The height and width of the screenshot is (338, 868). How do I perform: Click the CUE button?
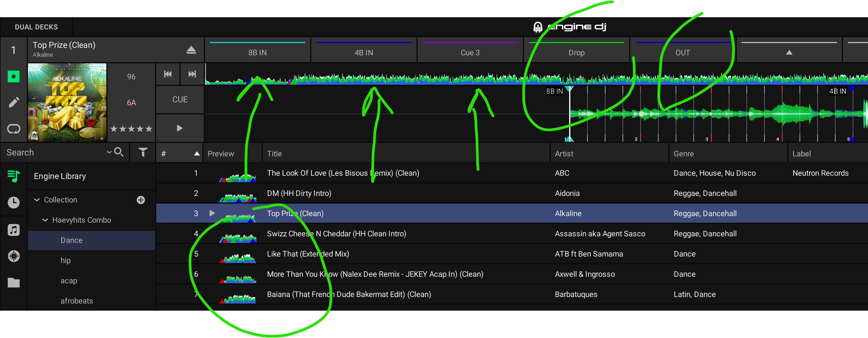coord(180,100)
